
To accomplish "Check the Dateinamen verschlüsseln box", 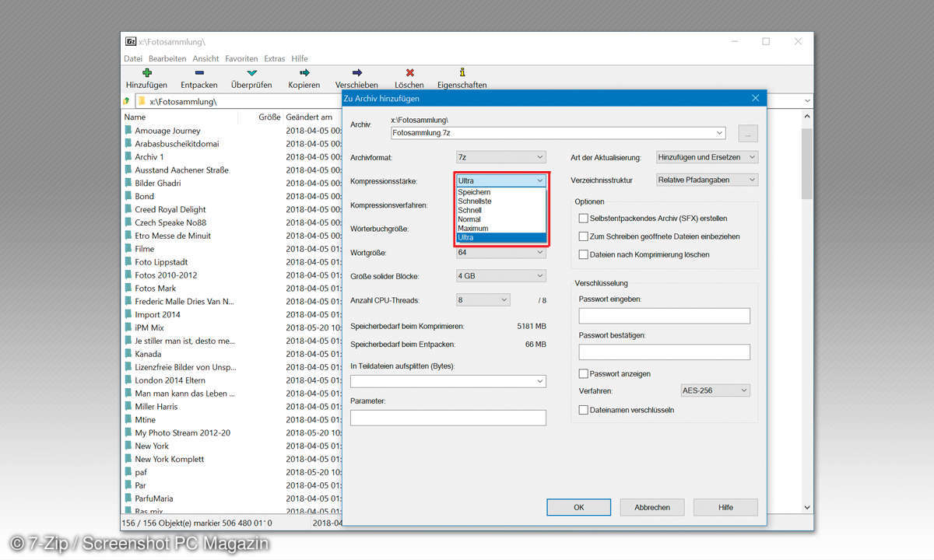I will click(x=584, y=410).
